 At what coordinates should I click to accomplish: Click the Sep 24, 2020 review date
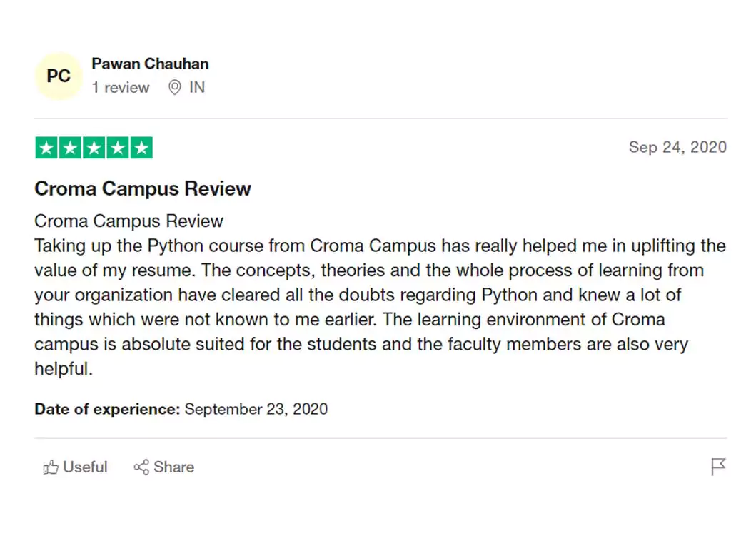677,147
